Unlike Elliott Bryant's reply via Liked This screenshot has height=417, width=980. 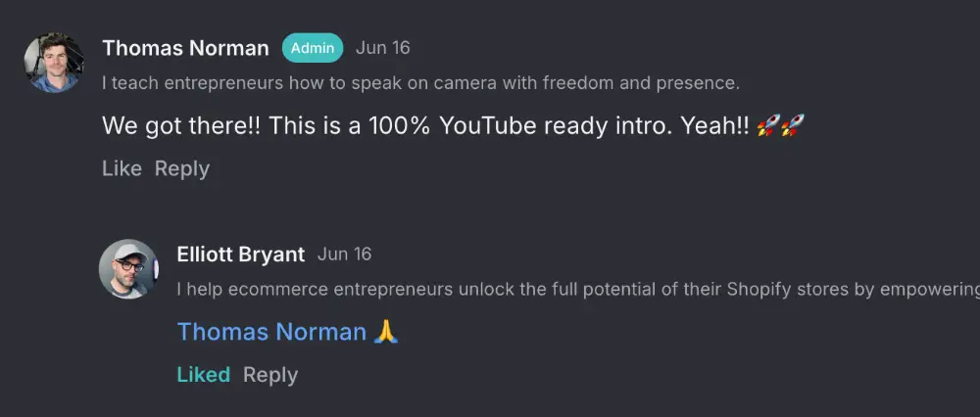203,375
